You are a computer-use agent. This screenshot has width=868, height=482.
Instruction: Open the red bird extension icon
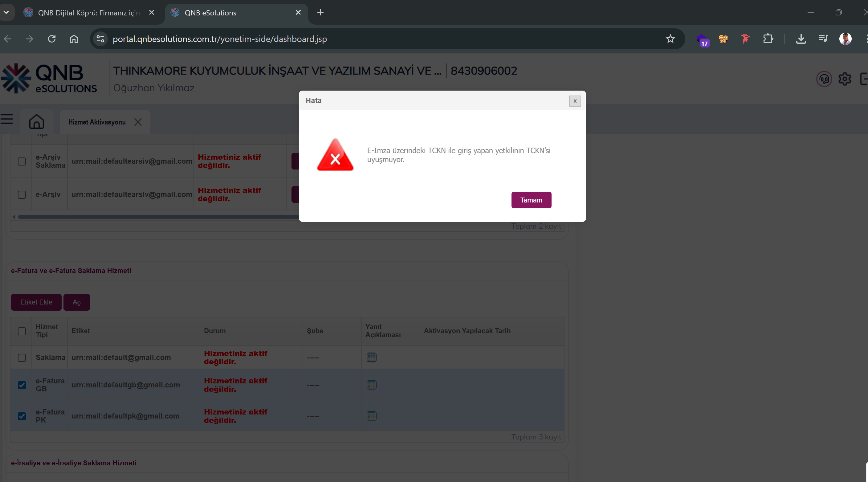click(x=745, y=39)
